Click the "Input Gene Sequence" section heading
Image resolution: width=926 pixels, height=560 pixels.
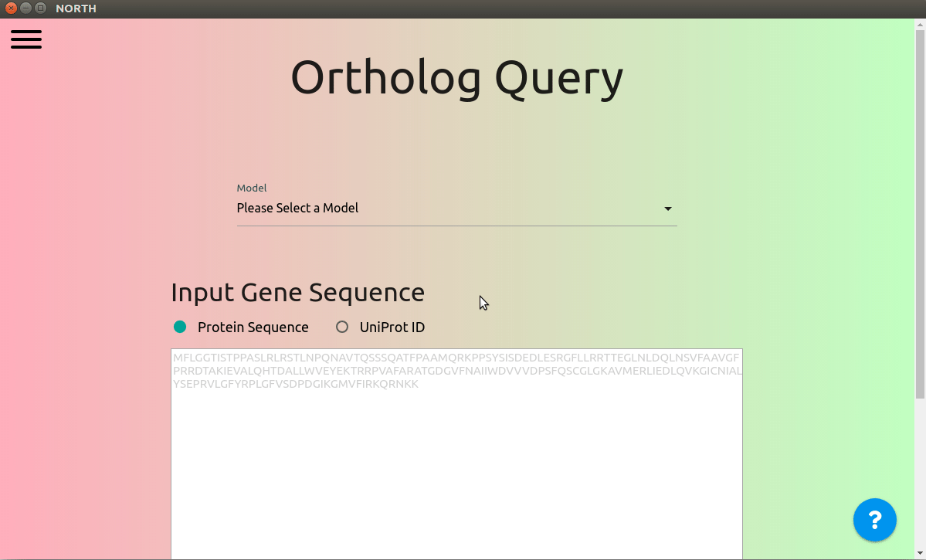(297, 293)
